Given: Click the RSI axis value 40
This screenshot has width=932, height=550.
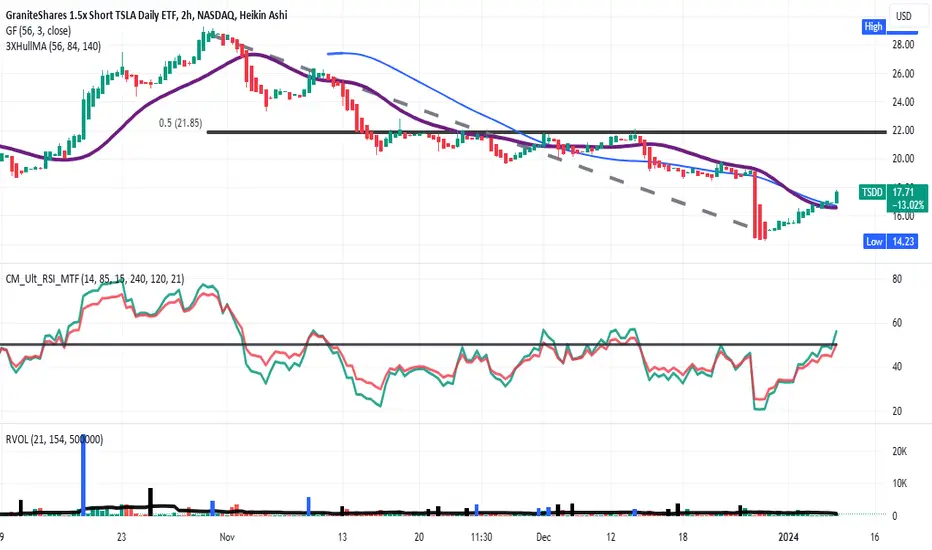Looking at the screenshot, I should tap(897, 367).
